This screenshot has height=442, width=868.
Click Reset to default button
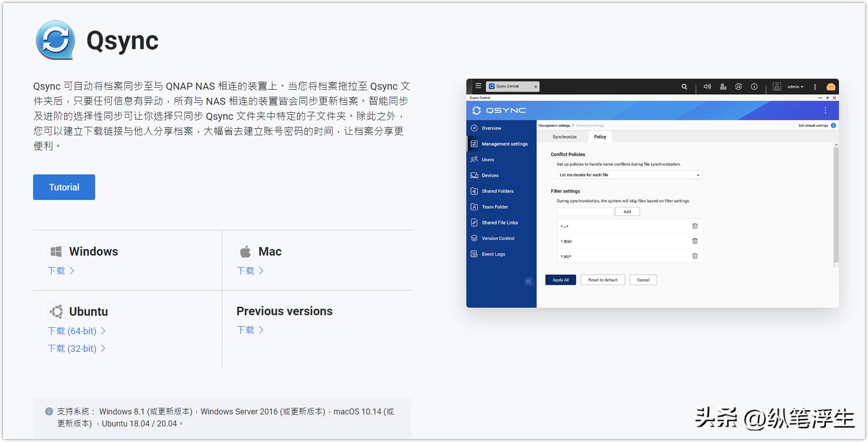click(x=603, y=280)
